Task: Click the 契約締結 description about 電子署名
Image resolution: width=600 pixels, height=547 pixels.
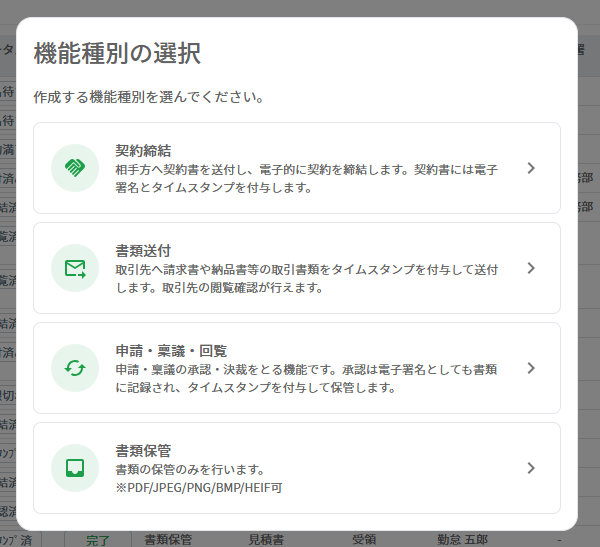Action: click(x=307, y=178)
